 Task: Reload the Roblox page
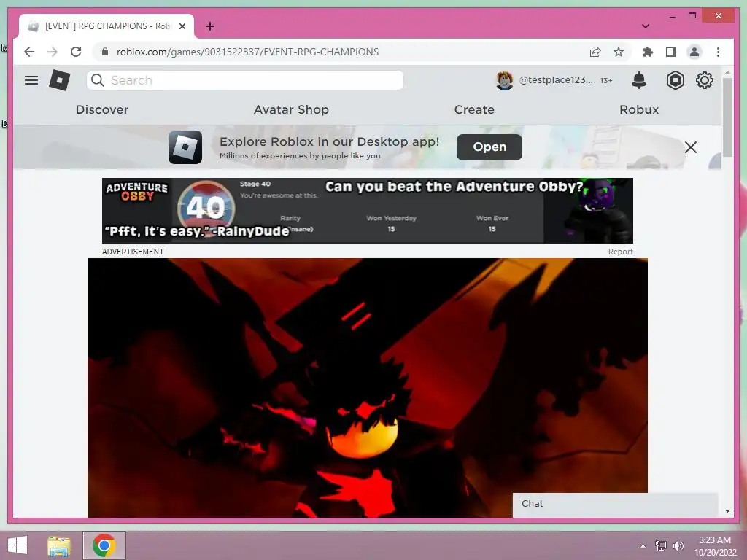pos(76,52)
